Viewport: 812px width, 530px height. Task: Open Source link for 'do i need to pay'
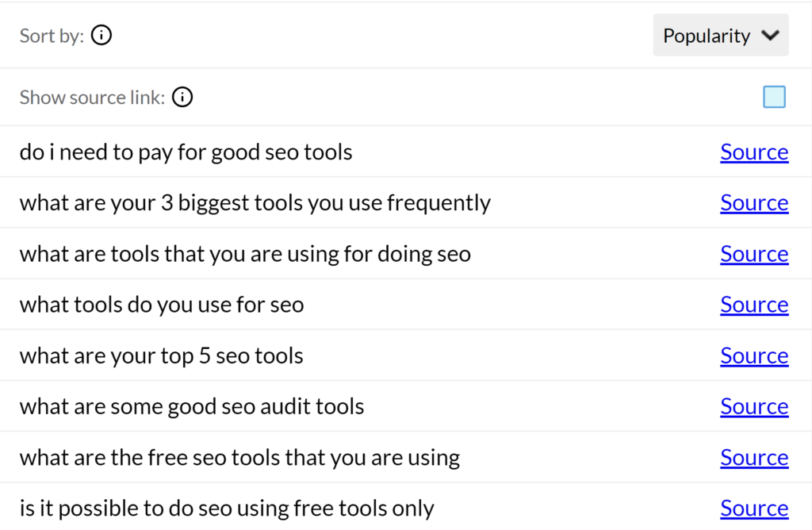tap(754, 152)
